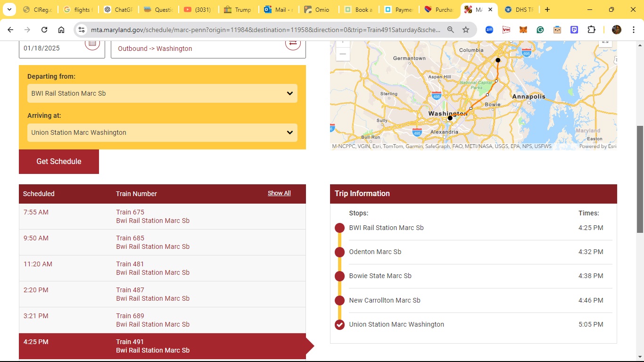The image size is (644, 362).
Task: Select highlighted Train 491 at 4:25 PM
Action: pos(162,346)
